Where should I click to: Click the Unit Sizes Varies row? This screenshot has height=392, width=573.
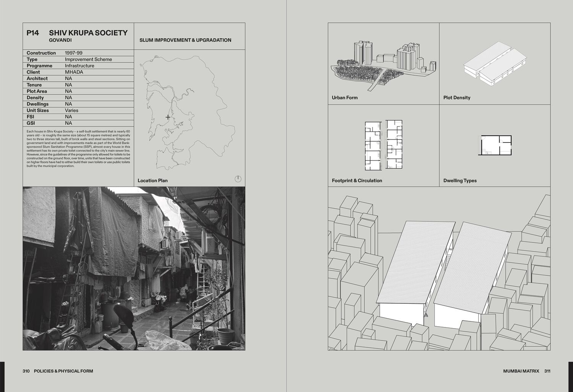pos(78,110)
